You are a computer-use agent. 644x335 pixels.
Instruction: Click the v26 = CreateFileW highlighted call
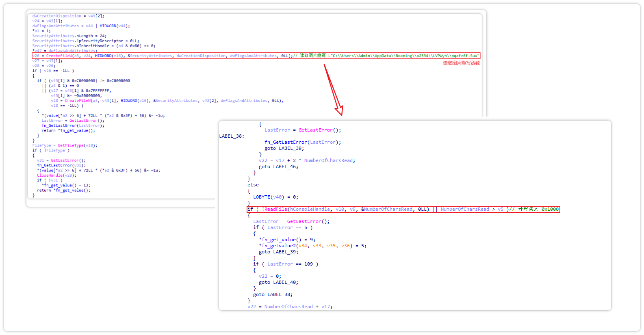pyautogui.click(x=59, y=56)
